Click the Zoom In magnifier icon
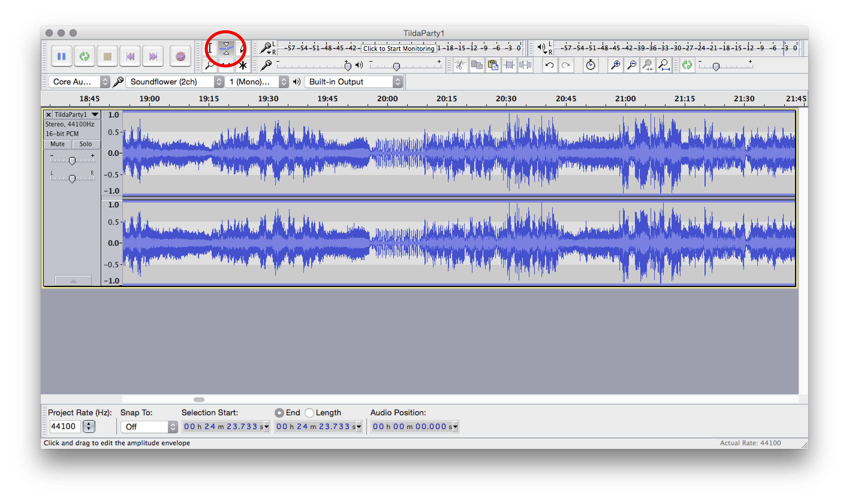Viewport: 849px width, 504px height. tap(615, 65)
